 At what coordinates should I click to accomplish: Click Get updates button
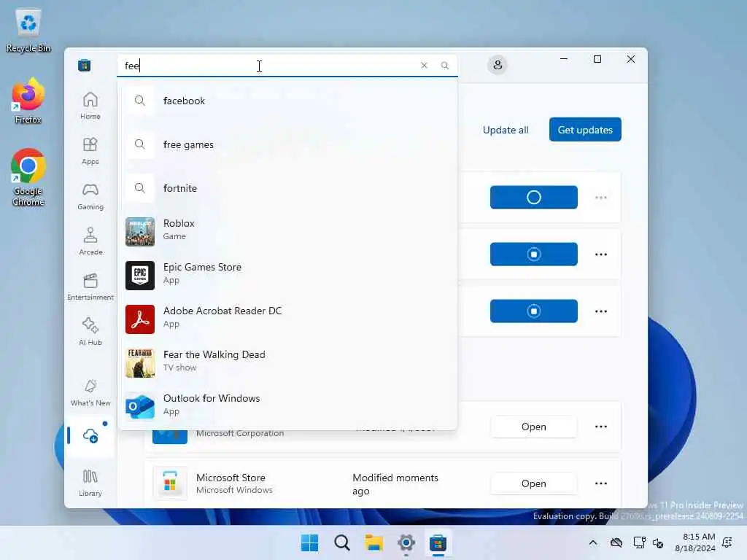coord(585,130)
